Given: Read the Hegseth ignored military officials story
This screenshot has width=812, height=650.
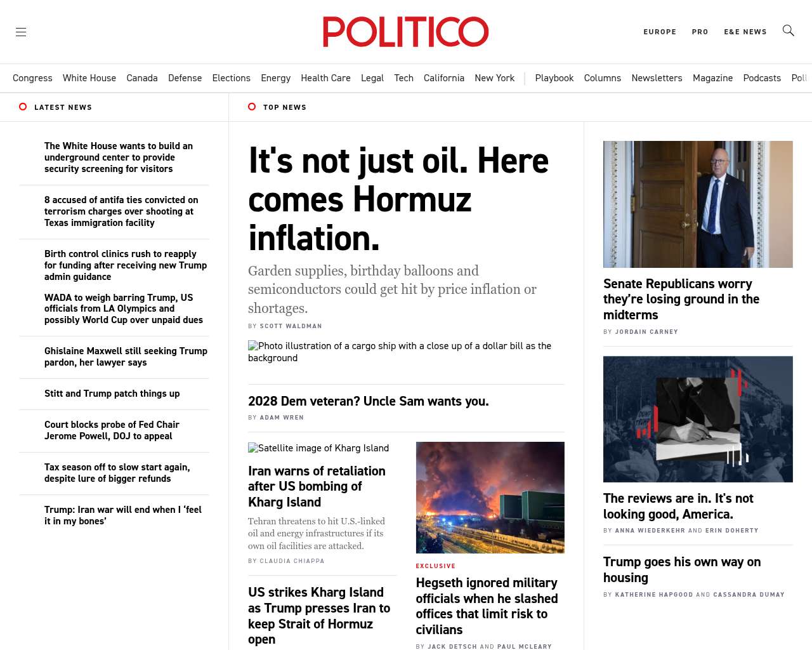Looking at the screenshot, I should tap(487, 606).
